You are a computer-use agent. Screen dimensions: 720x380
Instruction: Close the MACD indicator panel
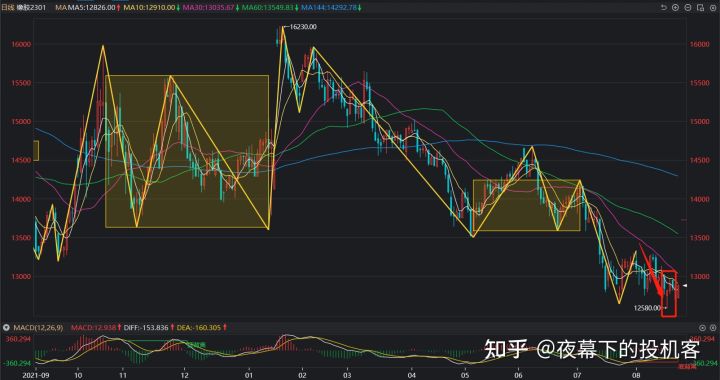(x=713, y=328)
